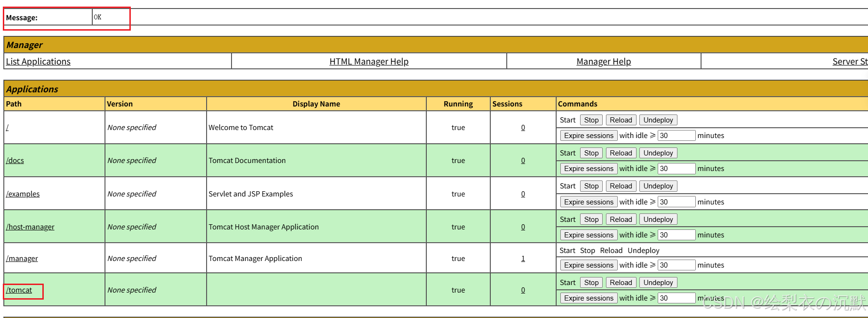Undeploy the /tomcat application
Viewport: 868px width, 318px height.
pos(658,283)
